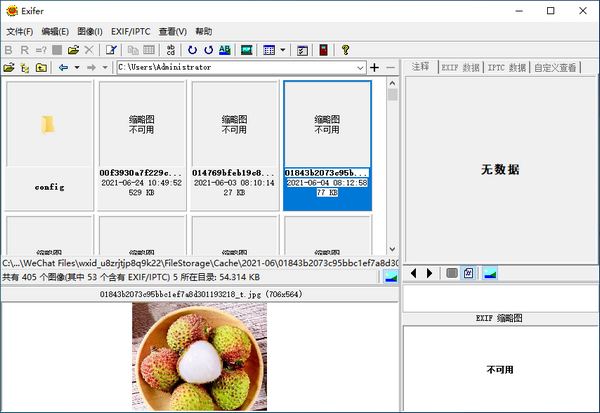Click the thumbnail list scroll up arrow
The image size is (600, 413).
coord(392,83)
